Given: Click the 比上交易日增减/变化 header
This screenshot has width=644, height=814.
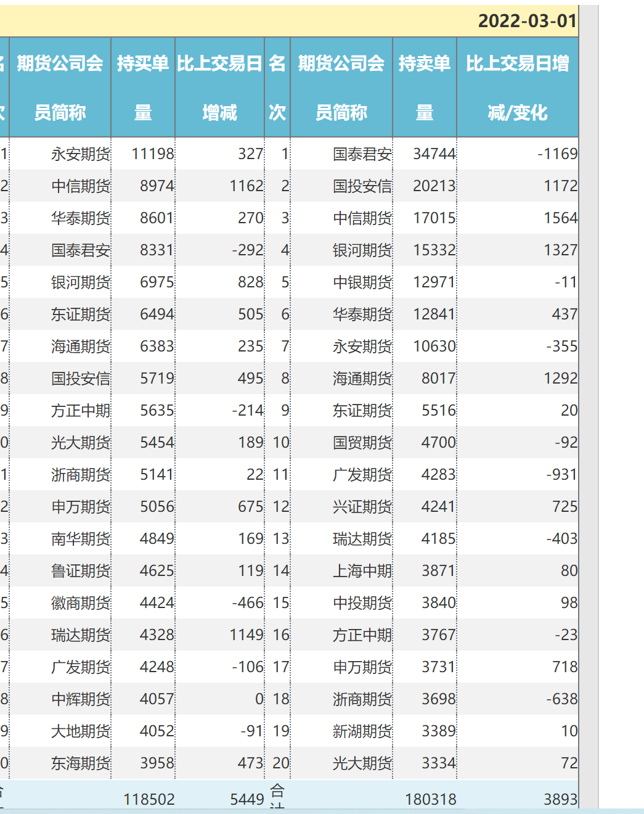Looking at the screenshot, I should point(518,88).
